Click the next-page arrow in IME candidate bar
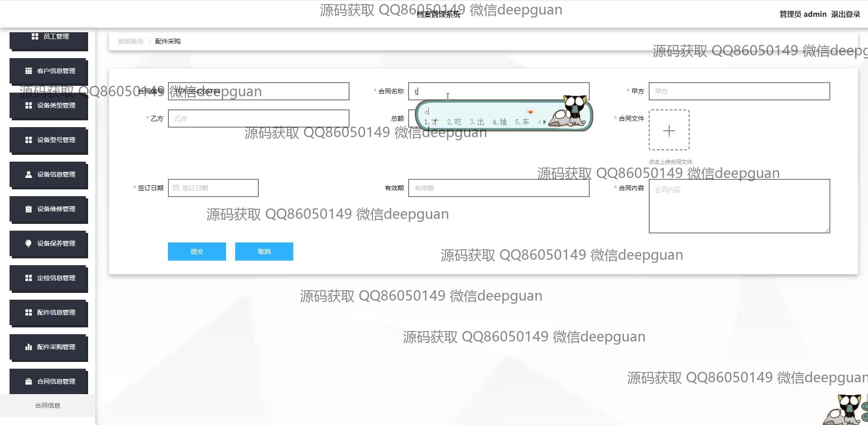The image size is (868, 425). pyautogui.click(x=545, y=122)
